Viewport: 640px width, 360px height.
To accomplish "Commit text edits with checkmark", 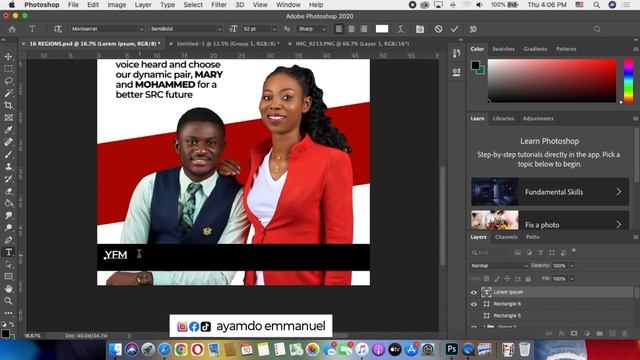I will (x=454, y=29).
